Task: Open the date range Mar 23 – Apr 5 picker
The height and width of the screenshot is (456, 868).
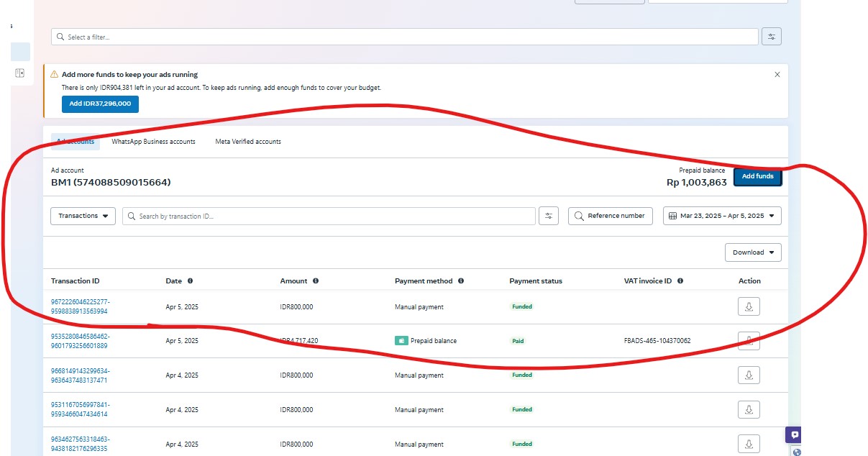Action: point(721,216)
